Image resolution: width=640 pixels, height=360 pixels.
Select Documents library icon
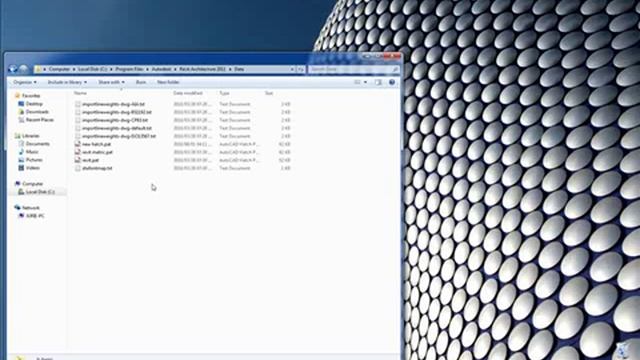pos(21,144)
